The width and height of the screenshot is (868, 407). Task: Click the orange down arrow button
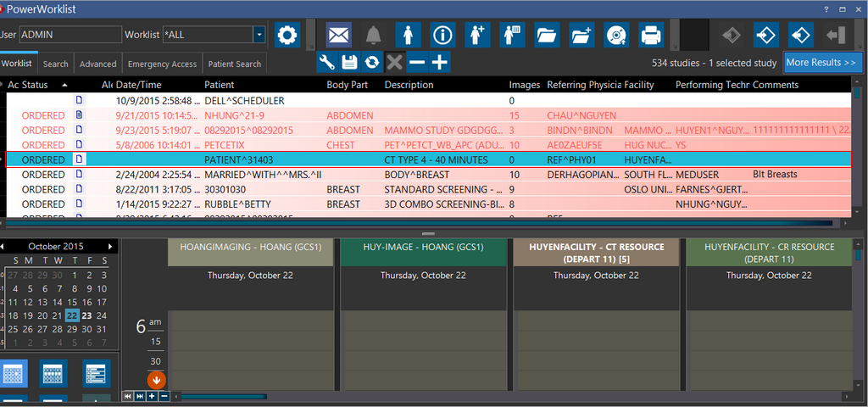click(157, 380)
